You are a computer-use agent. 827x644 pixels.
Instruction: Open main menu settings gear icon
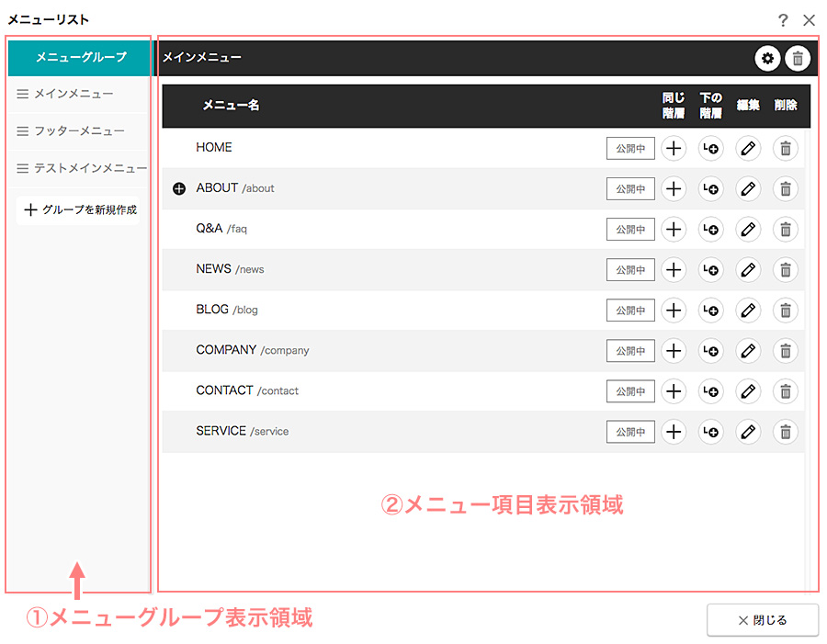[x=767, y=58]
